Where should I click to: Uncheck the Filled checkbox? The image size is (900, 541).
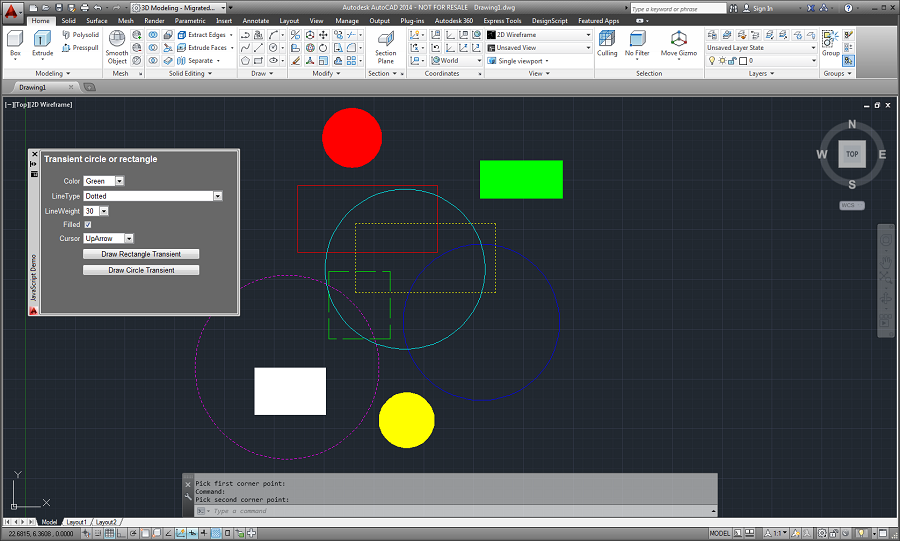pyautogui.click(x=88, y=224)
